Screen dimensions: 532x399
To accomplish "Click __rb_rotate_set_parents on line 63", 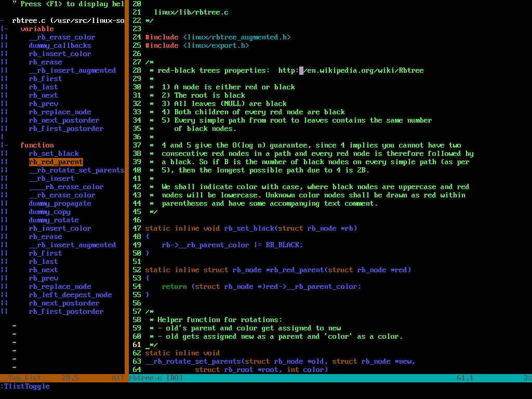I will point(193,362).
